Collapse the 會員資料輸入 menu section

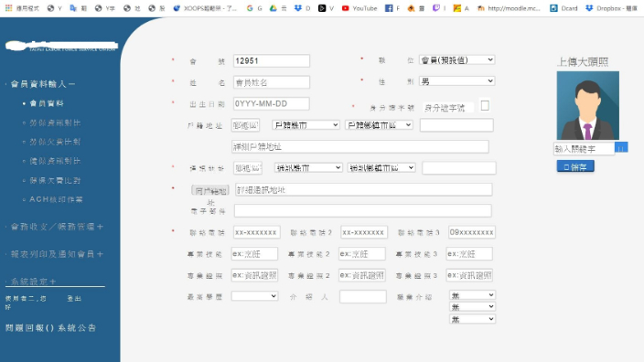coord(43,84)
